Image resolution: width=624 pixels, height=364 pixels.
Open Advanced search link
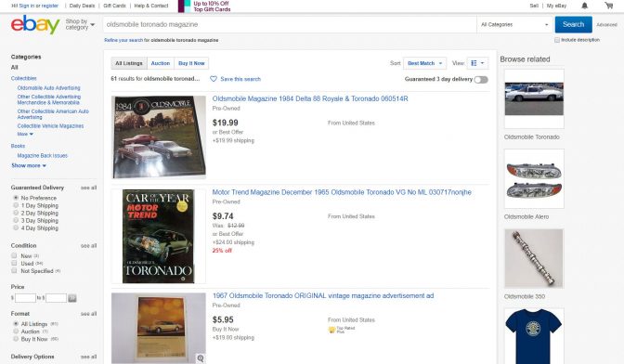point(606,25)
